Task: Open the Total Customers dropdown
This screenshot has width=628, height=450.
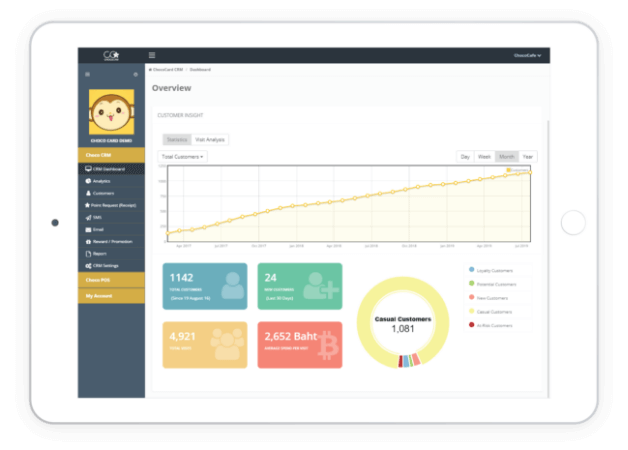Action: point(184,157)
